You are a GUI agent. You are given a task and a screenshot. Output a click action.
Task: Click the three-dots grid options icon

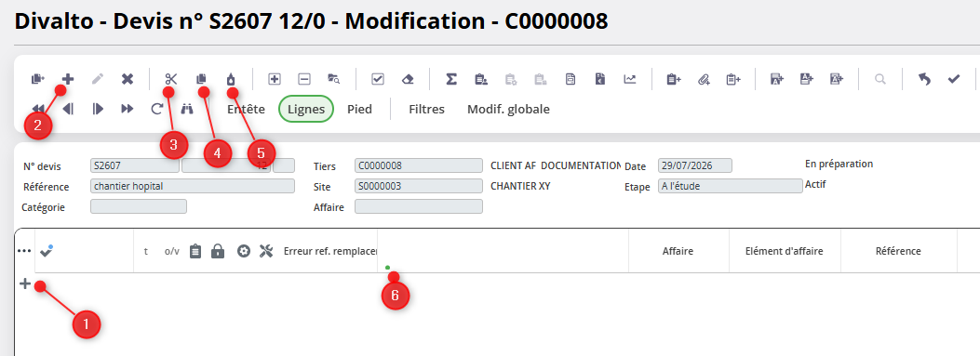pos(24,251)
